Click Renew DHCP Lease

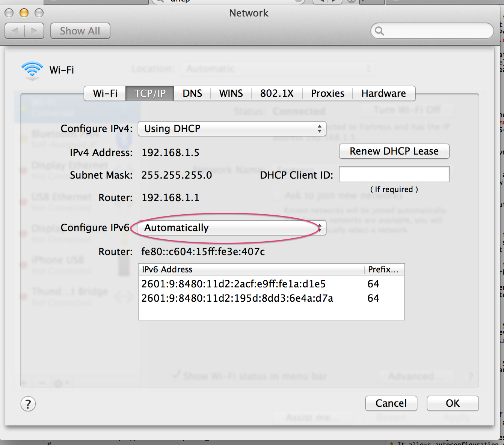coord(394,151)
